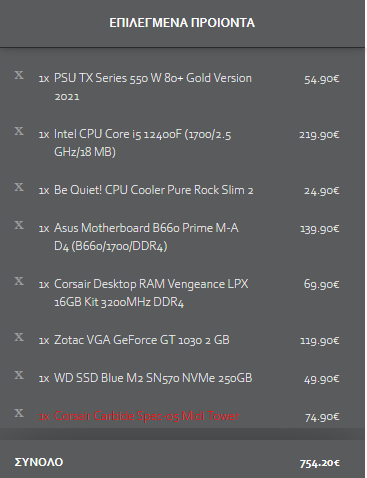Remove the Zotac GeForce GT 1030 item
367x478 pixels.
click(19, 337)
